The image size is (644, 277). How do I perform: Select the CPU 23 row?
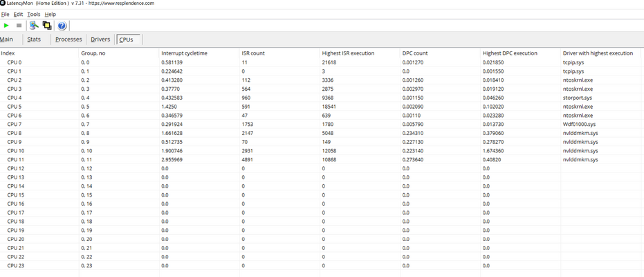click(x=320, y=265)
